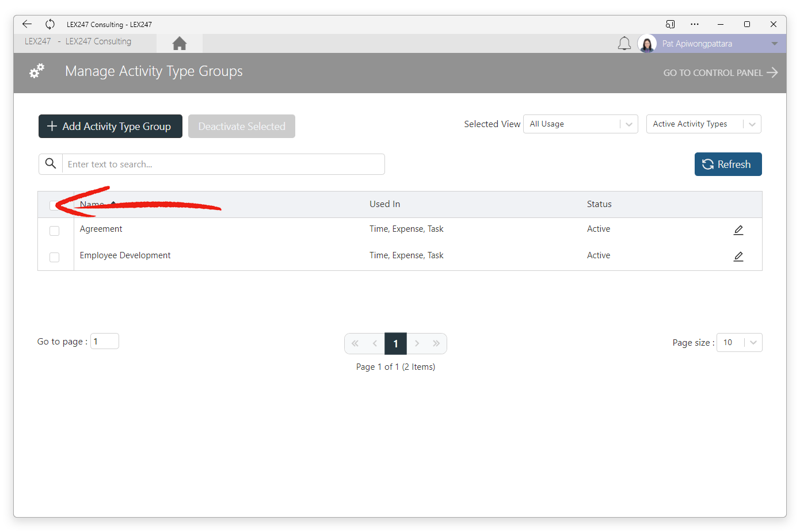
Task: Edit Employee Development with pencil icon
Action: (738, 257)
